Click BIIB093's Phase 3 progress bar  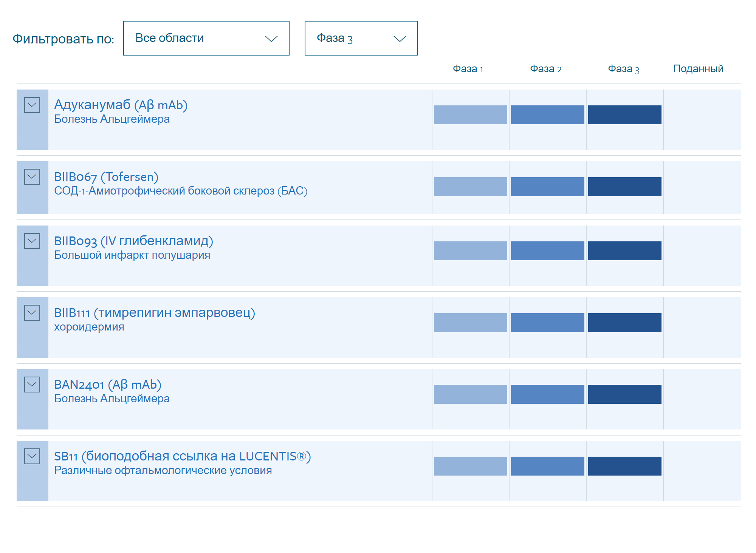click(625, 251)
